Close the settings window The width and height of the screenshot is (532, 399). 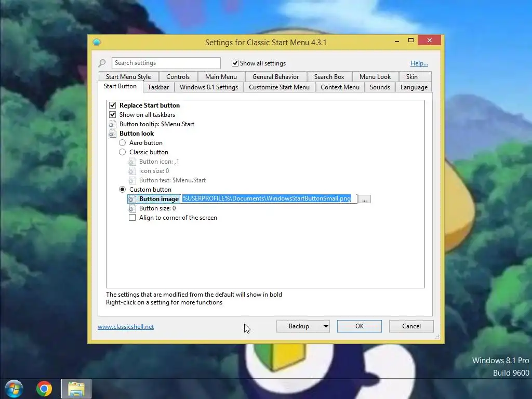[430, 41]
